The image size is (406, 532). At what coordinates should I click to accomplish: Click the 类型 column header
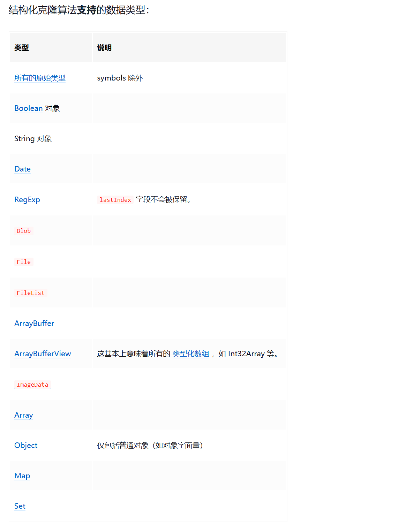(22, 48)
